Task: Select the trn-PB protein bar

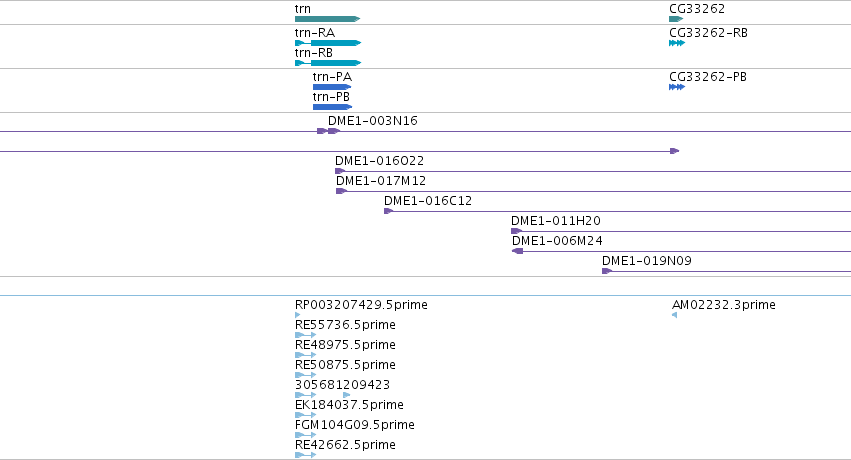Action: 332,107
